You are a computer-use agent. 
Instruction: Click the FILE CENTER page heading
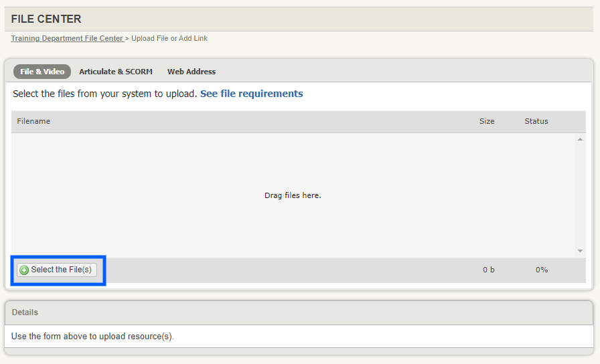point(46,19)
